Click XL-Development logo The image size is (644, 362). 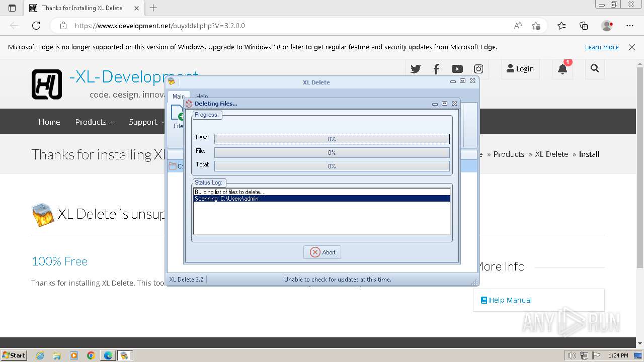click(47, 84)
